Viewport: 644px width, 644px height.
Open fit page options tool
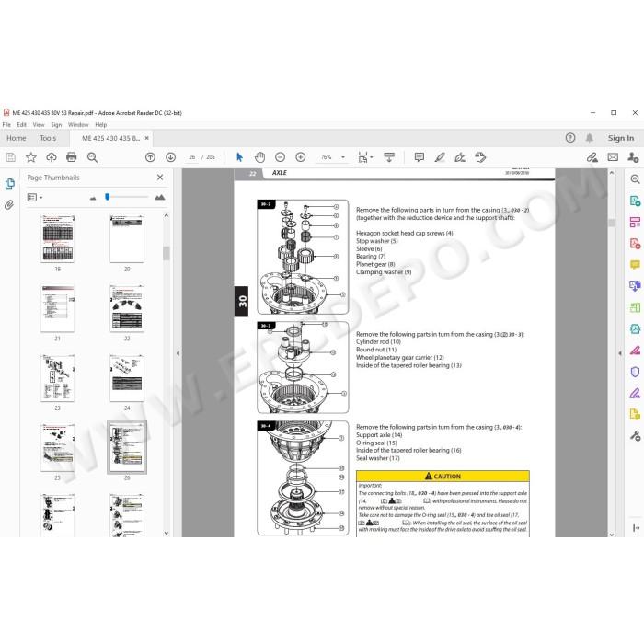coord(364,157)
